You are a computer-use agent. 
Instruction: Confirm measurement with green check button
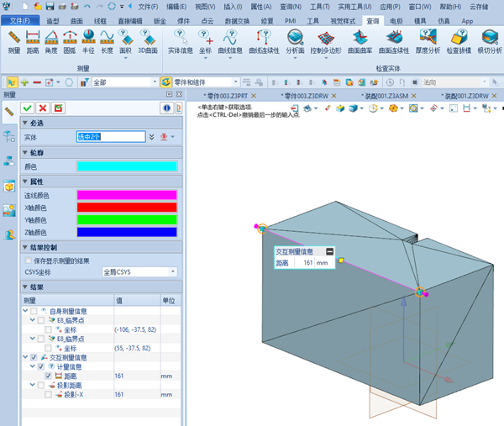[28, 108]
